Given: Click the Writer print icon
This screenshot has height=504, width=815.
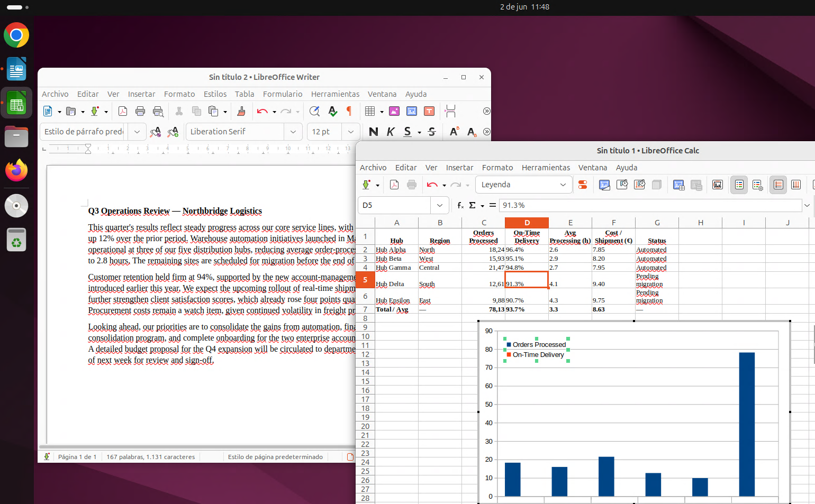Looking at the screenshot, I should 140,111.
